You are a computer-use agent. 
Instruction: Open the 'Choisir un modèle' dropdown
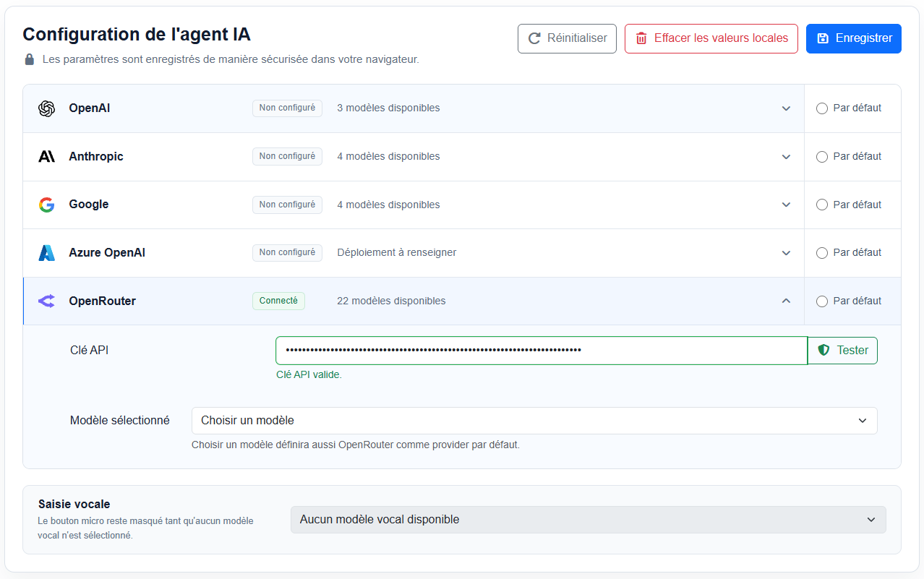(x=534, y=421)
